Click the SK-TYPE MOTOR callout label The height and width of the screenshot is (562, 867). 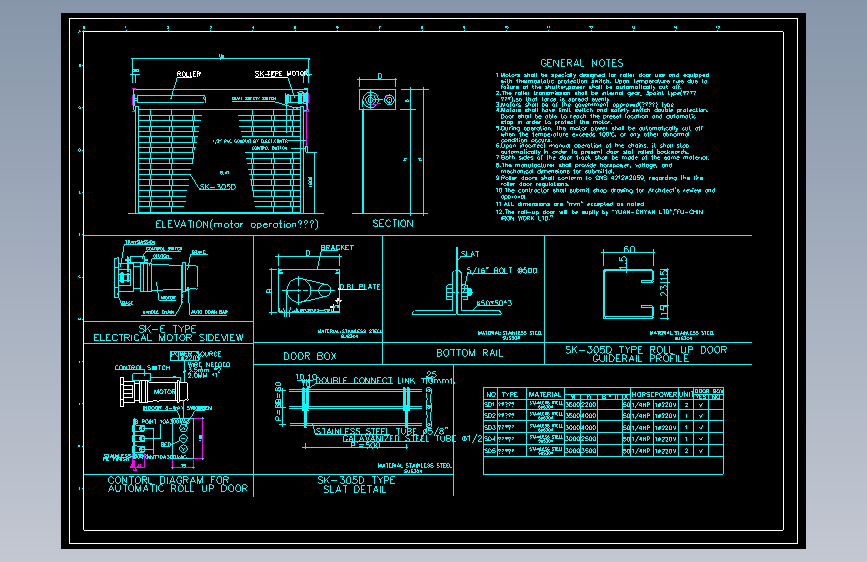[x=281, y=74]
